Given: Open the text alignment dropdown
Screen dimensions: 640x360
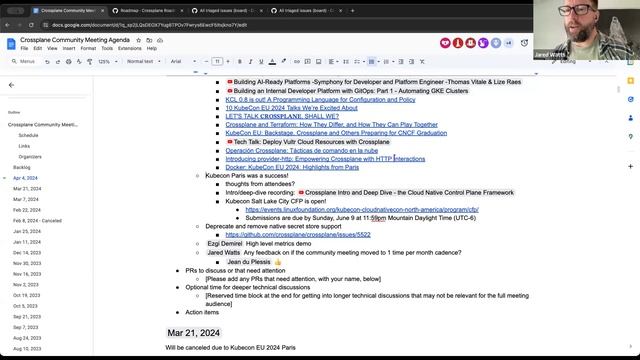Looking at the screenshot, I should 333,62.
